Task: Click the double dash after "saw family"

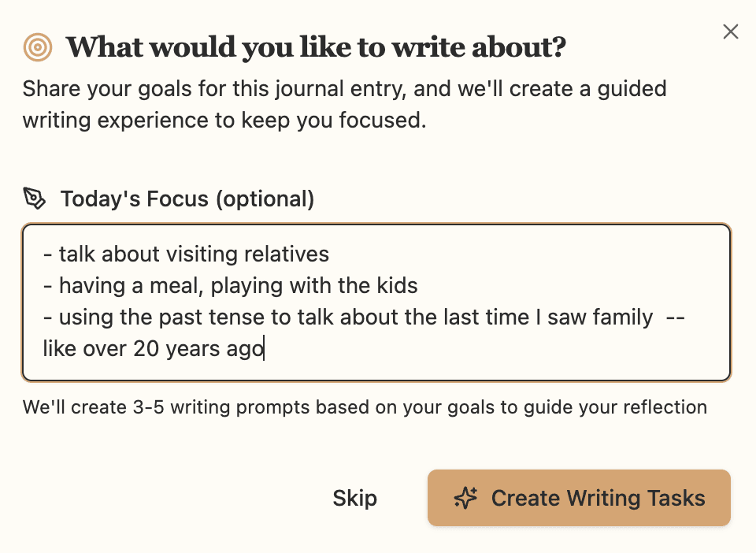Action: (675, 317)
